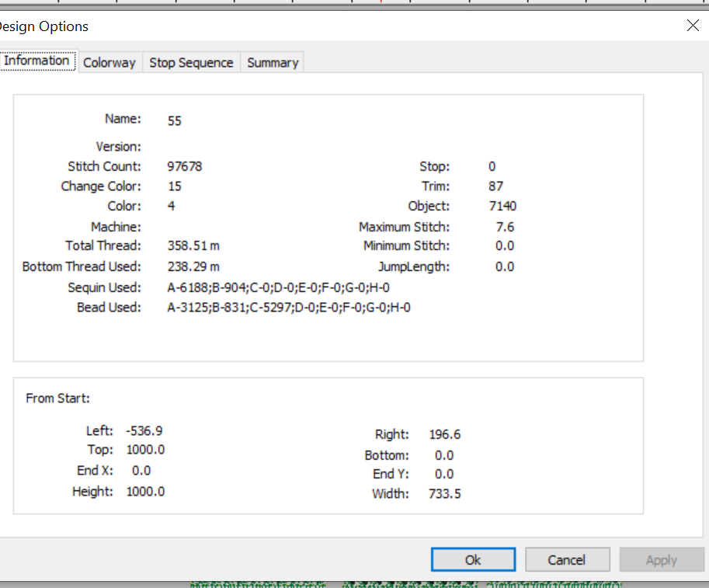Open the Colorway tab
This screenshot has height=588, width=709.
(109, 62)
